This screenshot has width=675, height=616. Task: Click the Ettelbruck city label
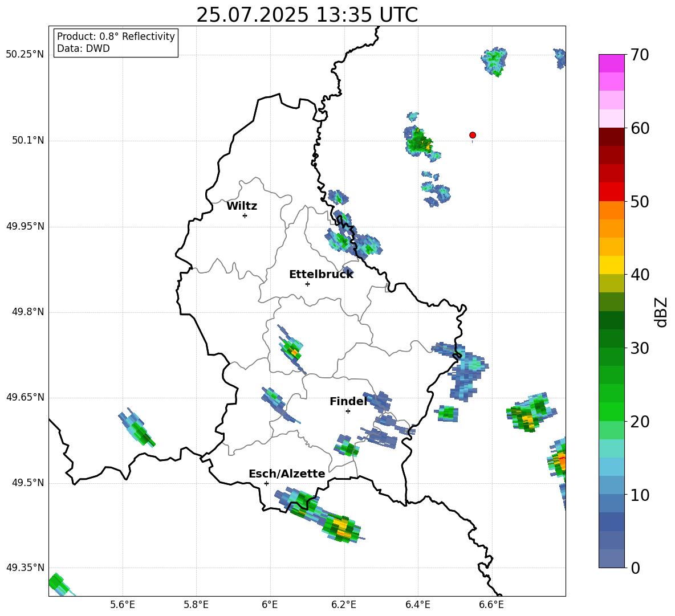click(321, 275)
